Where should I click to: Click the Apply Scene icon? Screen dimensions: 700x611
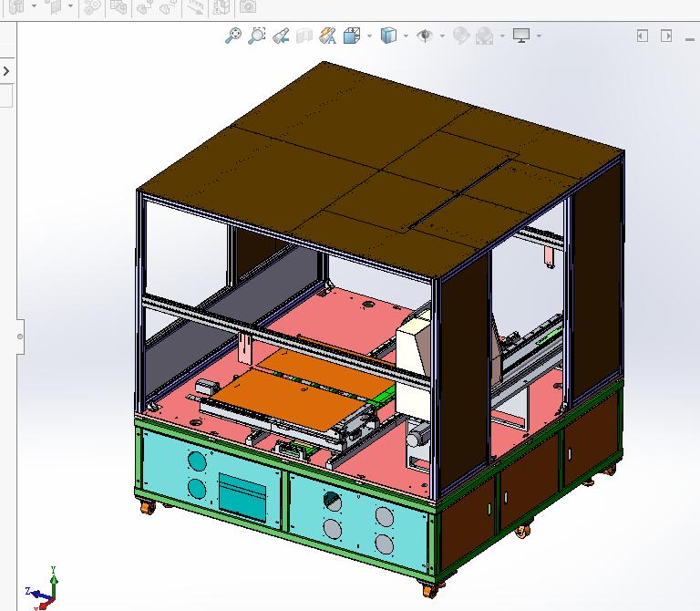tap(485, 36)
